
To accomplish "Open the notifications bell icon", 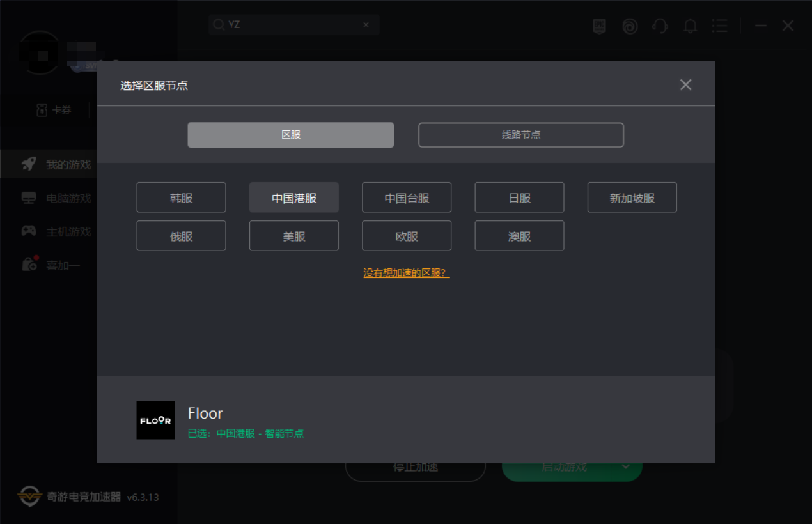I will [690, 26].
